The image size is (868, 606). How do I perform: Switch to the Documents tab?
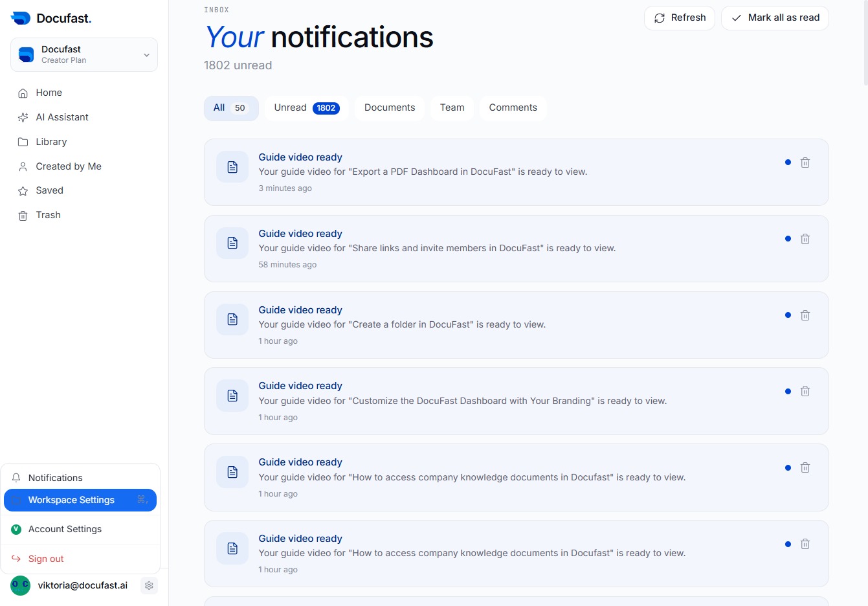point(390,108)
